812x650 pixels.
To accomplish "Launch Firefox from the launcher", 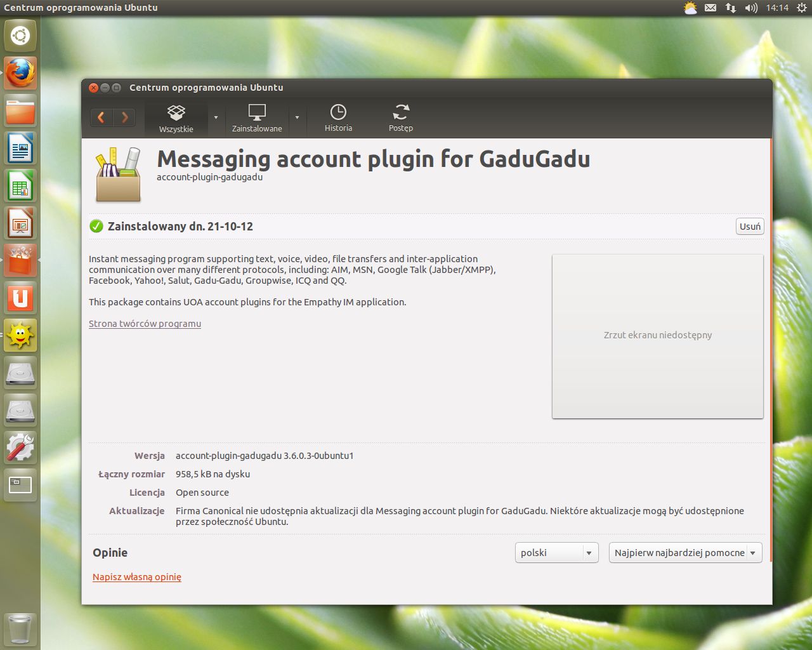I will (20, 73).
